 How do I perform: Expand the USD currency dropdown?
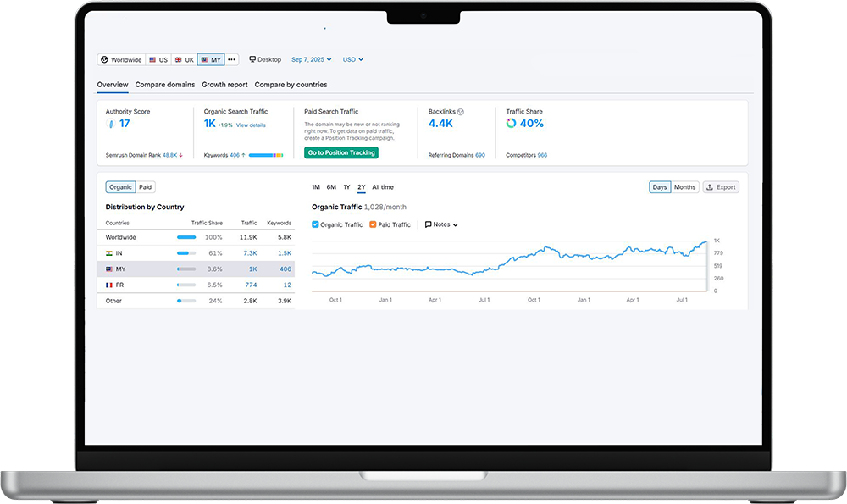352,60
